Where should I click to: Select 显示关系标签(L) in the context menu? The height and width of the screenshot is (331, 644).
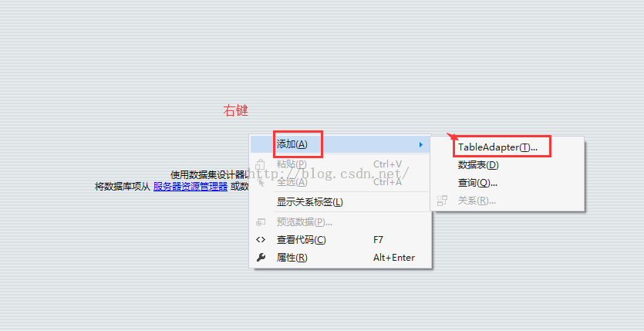tap(340, 202)
